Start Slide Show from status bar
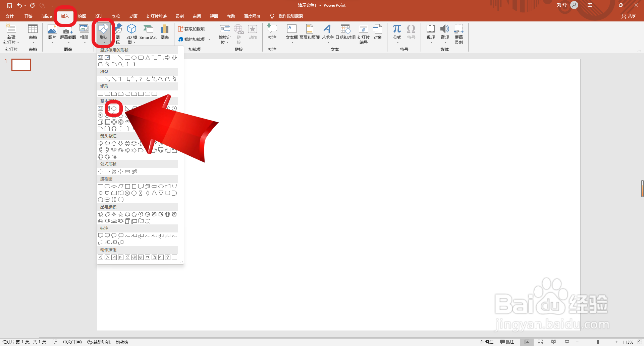Screen dimensions: 644x346 click(567, 342)
